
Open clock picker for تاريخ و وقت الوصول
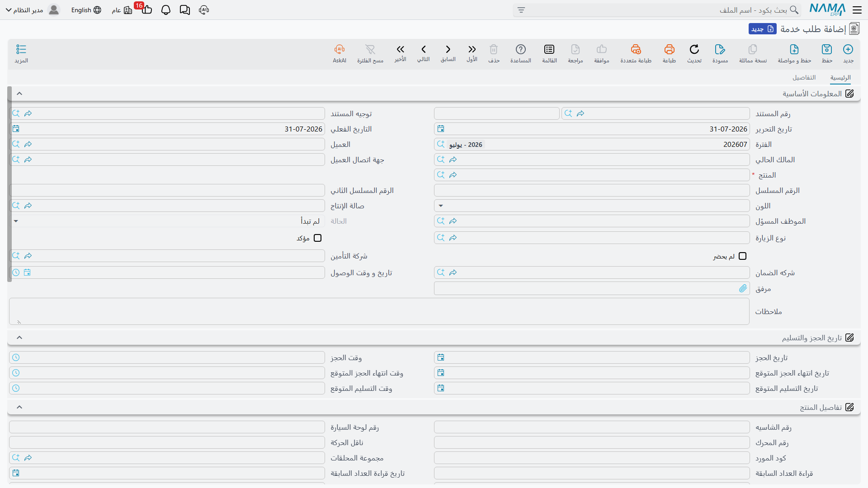click(16, 272)
